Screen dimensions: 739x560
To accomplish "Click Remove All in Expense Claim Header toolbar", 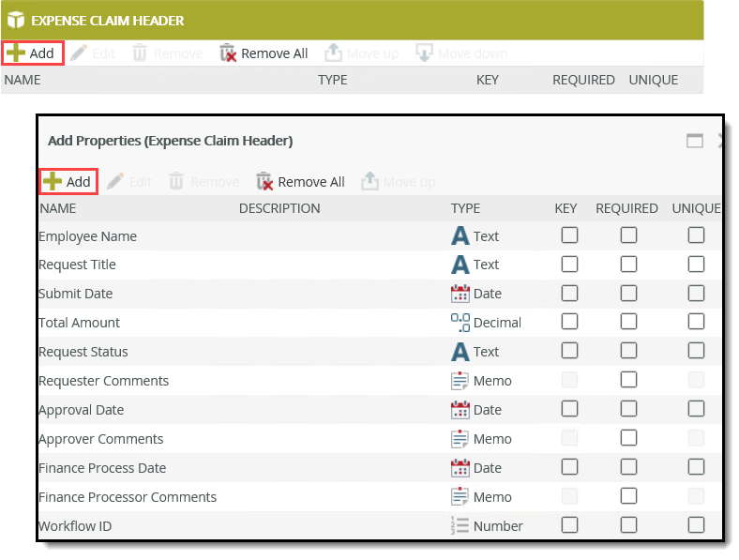I will pyautogui.click(x=264, y=53).
